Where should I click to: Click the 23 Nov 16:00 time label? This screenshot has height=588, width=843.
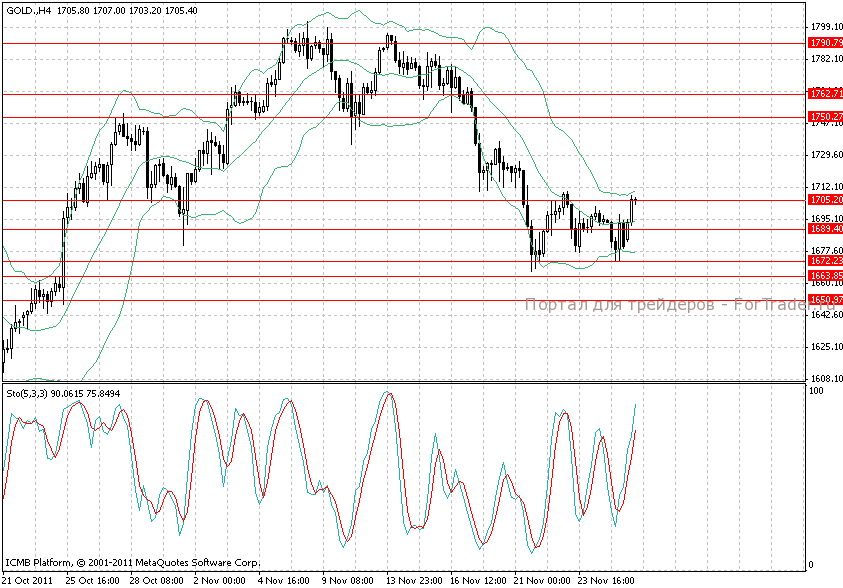click(606, 580)
